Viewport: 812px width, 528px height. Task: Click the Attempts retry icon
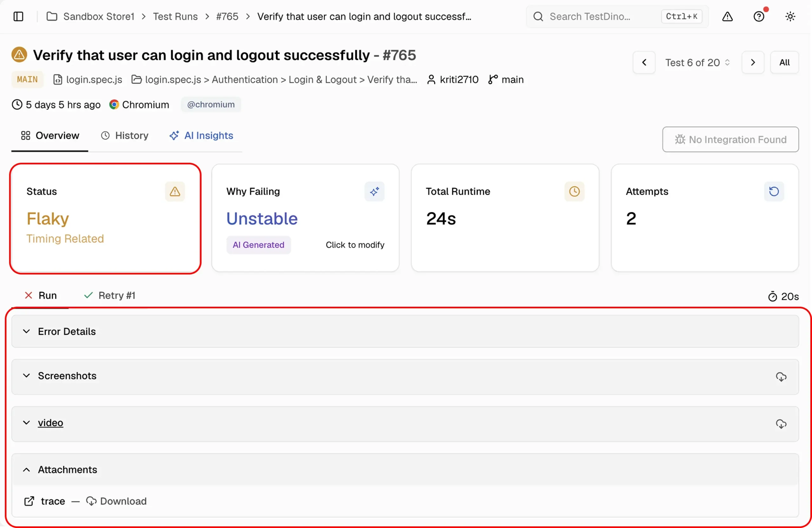tap(774, 191)
